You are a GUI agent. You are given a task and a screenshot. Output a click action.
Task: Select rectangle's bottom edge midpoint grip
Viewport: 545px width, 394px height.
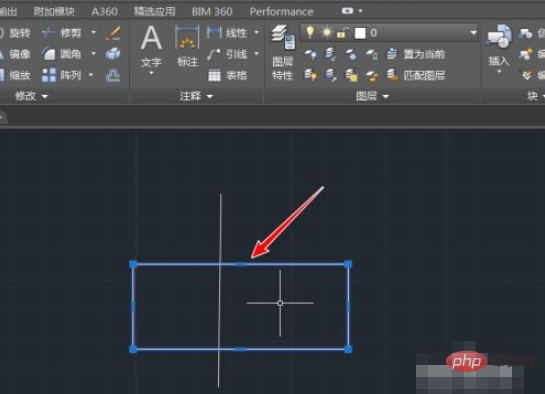[241, 349]
